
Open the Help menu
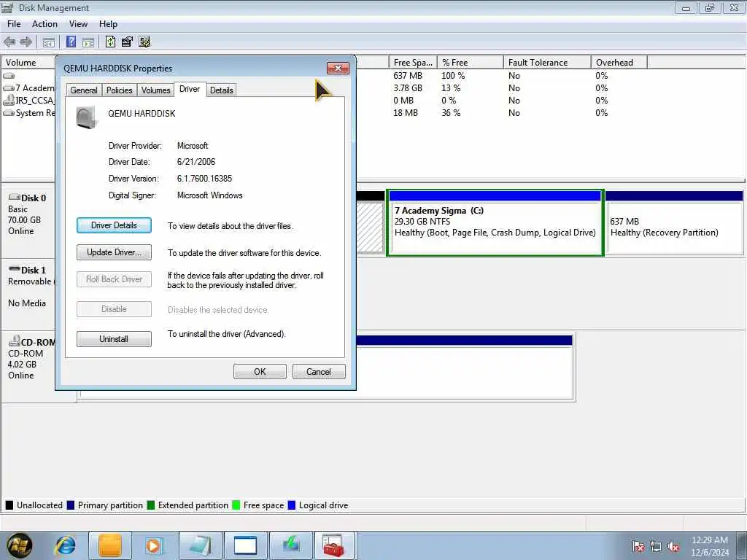click(x=108, y=24)
